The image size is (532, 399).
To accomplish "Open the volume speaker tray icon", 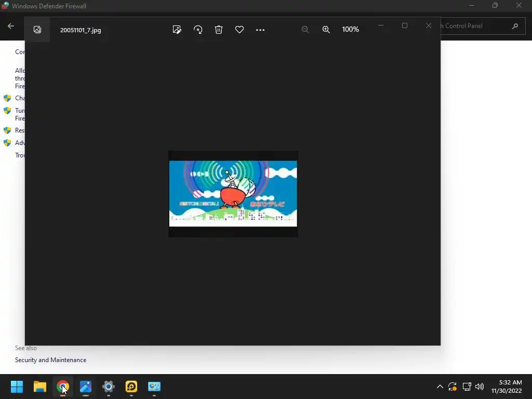I will [x=480, y=387].
